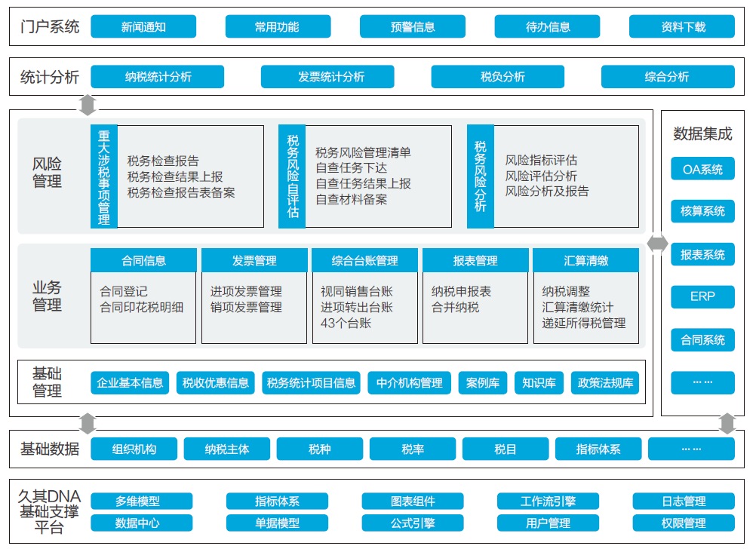Click the 进项发票管理 entry
The width and height of the screenshot is (756, 549).
pos(246,291)
